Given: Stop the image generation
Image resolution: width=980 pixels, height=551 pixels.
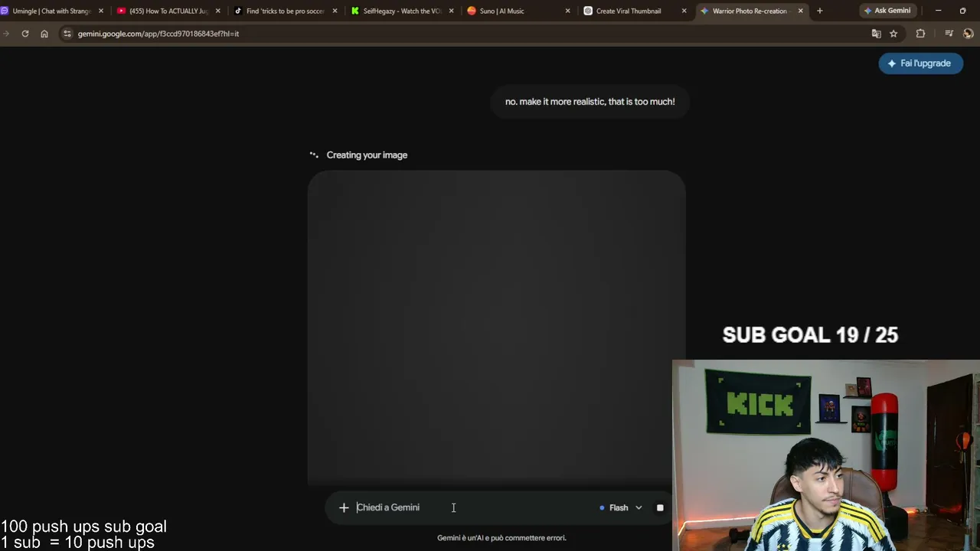Looking at the screenshot, I should (660, 507).
